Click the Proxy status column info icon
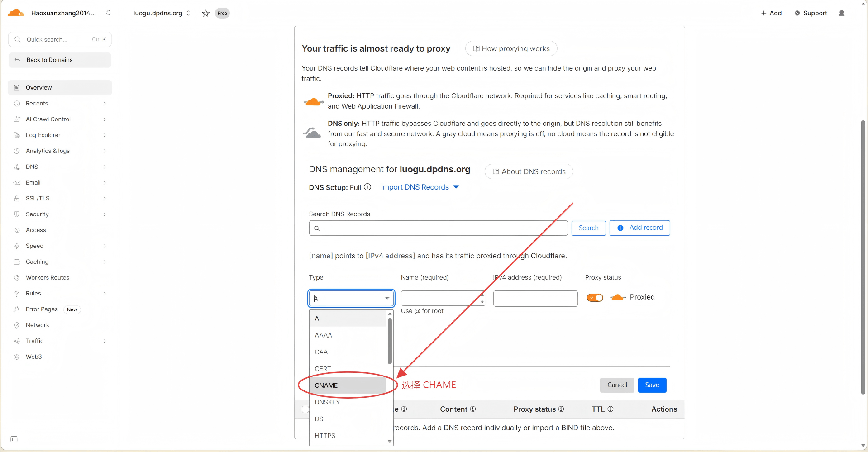 click(561, 409)
